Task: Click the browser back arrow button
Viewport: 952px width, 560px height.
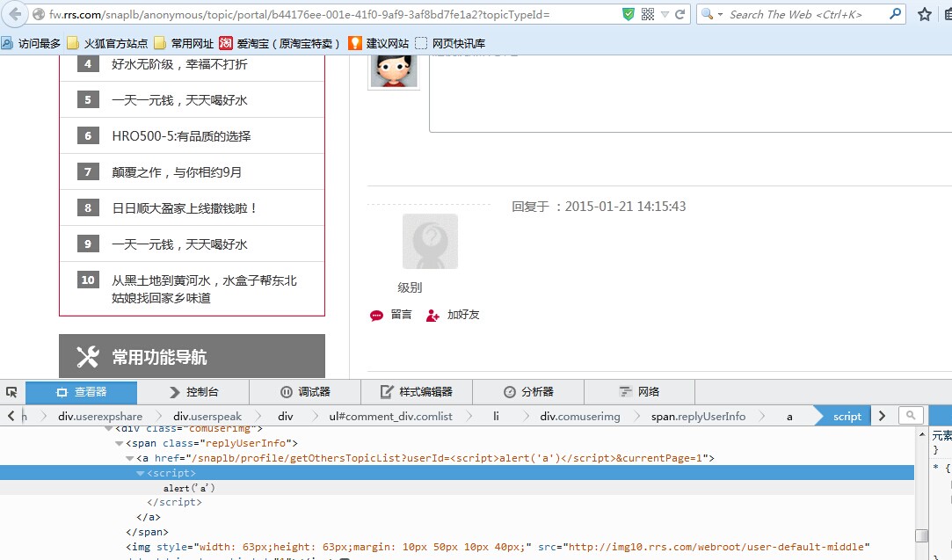Action: point(15,14)
